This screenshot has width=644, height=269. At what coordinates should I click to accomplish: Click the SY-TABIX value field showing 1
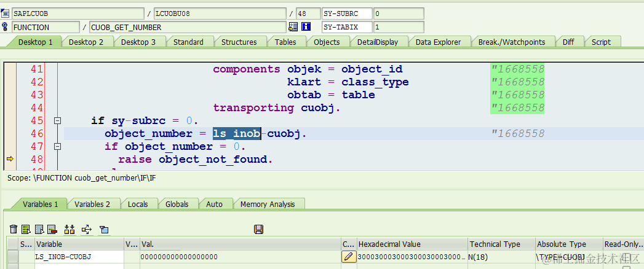click(399, 28)
